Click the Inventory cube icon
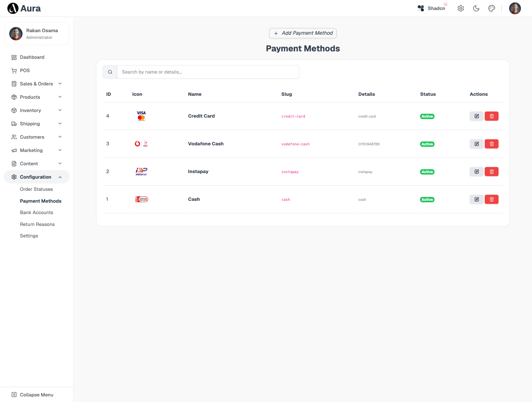Viewport: 532px width, 402px height. tap(14, 111)
